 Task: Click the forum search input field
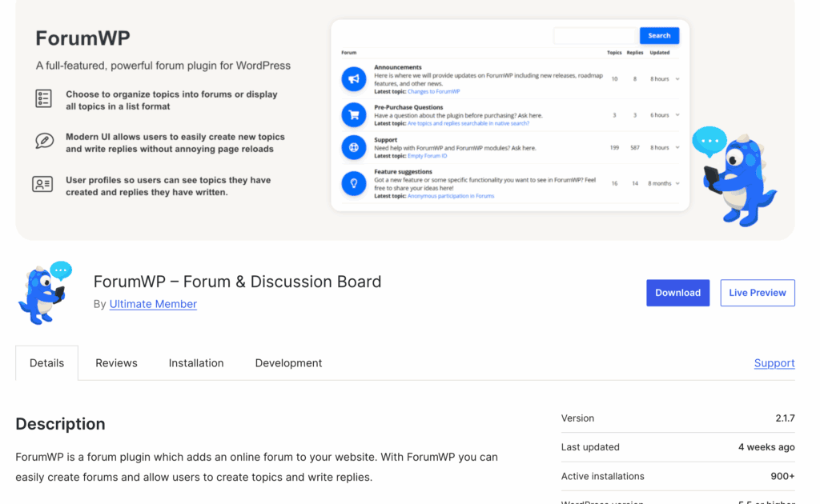(595, 35)
